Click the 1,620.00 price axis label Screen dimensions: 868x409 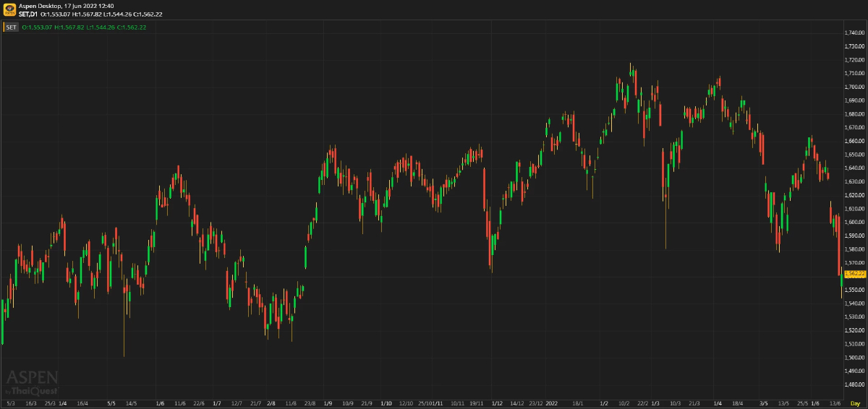click(x=856, y=195)
